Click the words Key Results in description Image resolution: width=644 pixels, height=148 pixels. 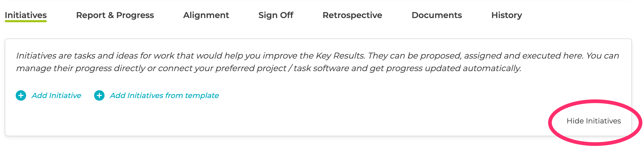click(x=340, y=56)
